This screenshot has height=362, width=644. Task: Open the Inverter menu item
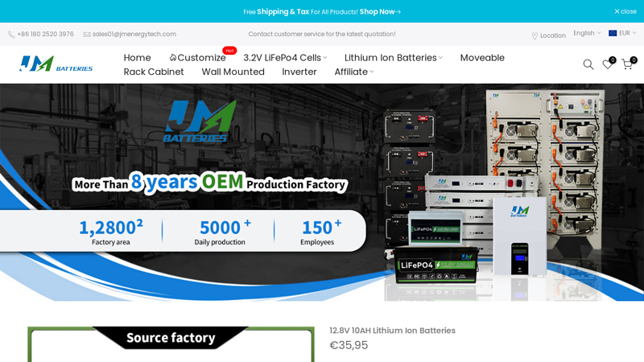[x=299, y=72]
